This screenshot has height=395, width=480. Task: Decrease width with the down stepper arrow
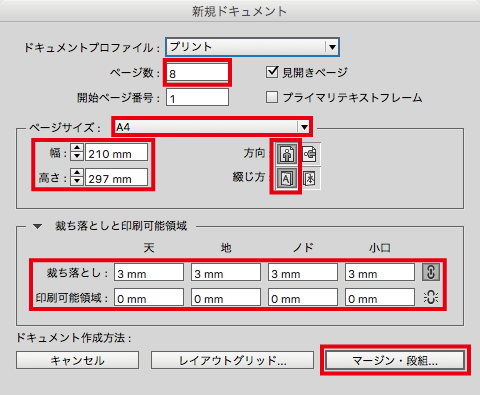77,156
